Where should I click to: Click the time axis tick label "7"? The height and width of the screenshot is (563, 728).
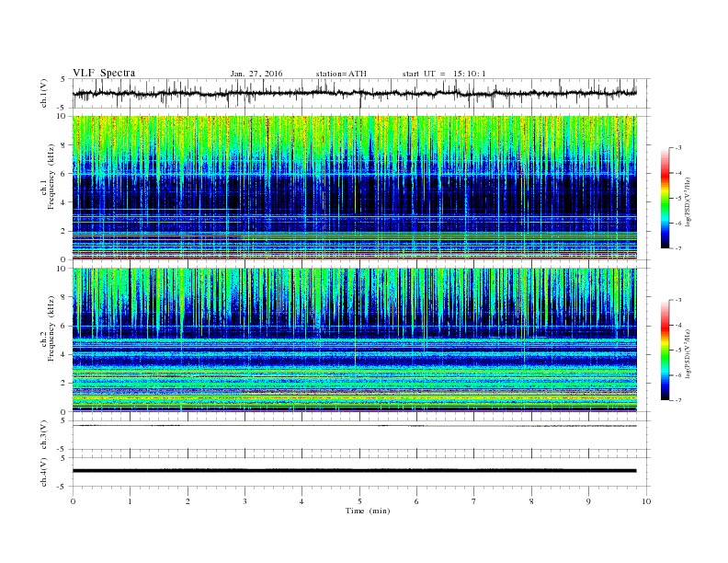474,501
